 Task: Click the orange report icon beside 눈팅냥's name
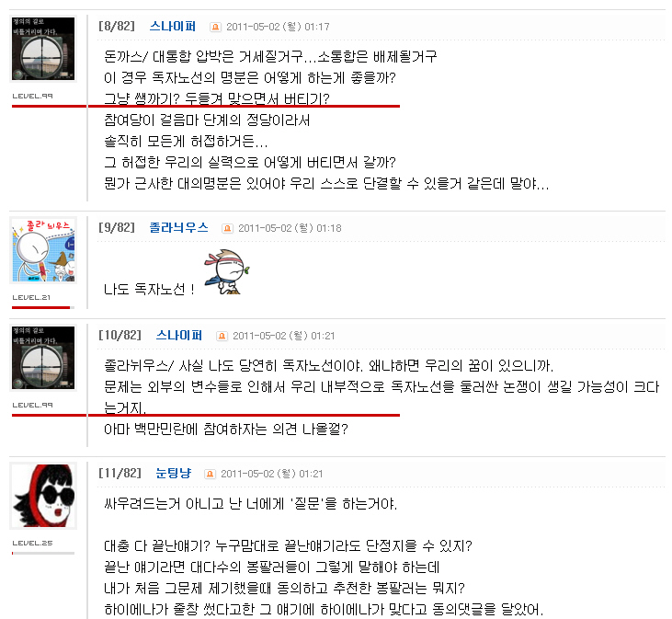(210, 474)
